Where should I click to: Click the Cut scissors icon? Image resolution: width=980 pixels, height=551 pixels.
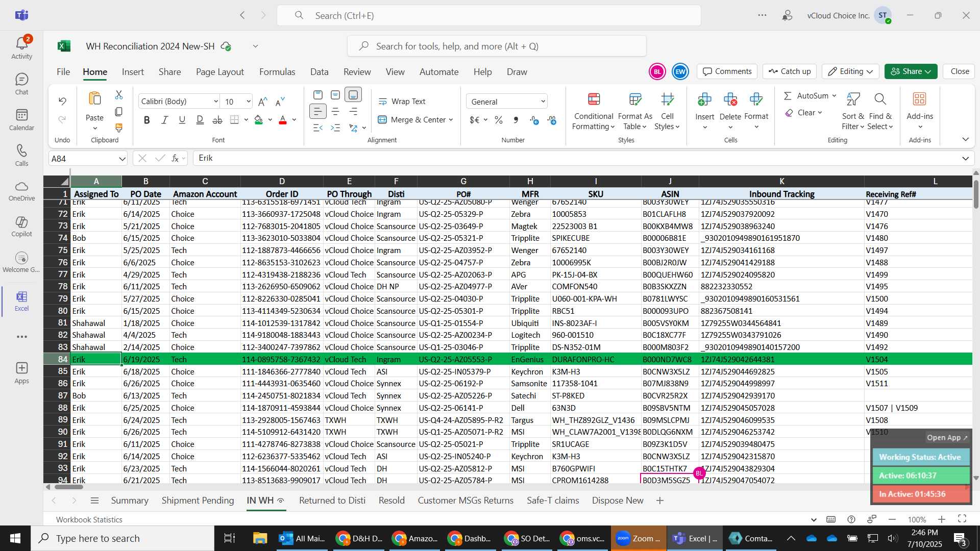pos(119,95)
